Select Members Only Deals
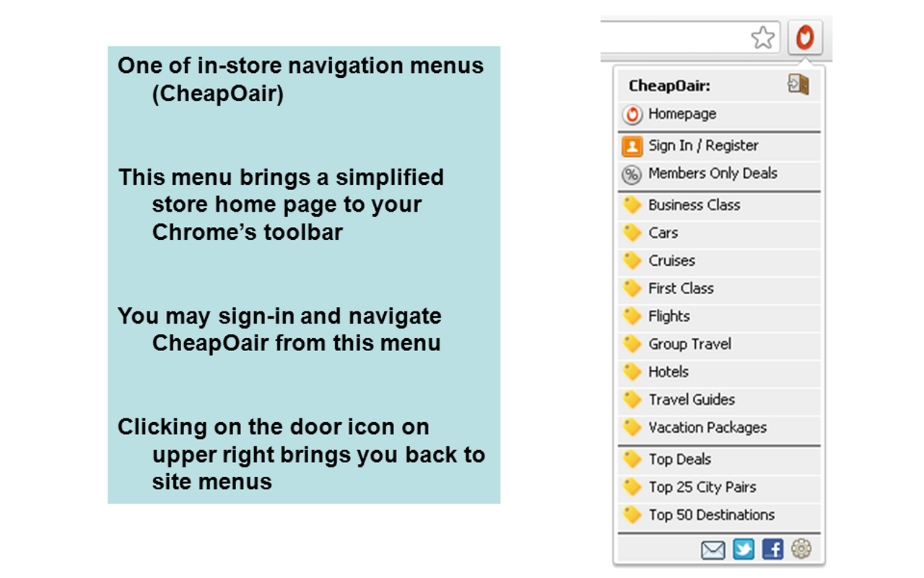This screenshot has height=578, width=924. [712, 173]
